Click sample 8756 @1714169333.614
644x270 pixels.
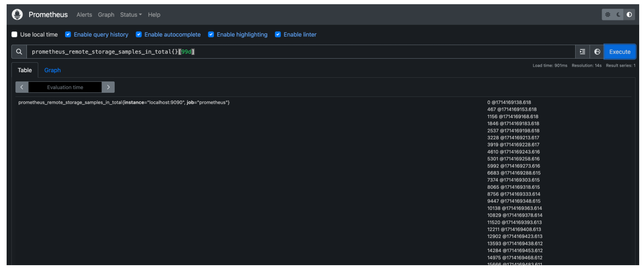click(x=514, y=194)
